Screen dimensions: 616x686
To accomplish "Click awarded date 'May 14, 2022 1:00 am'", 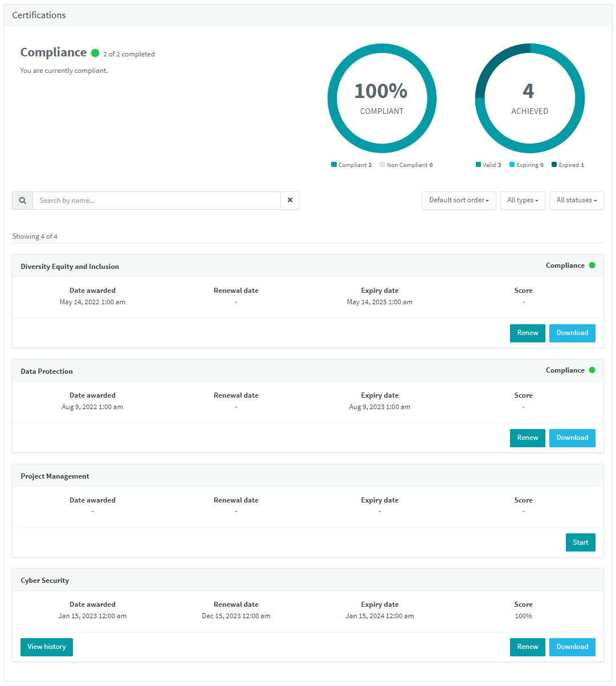I will (92, 302).
